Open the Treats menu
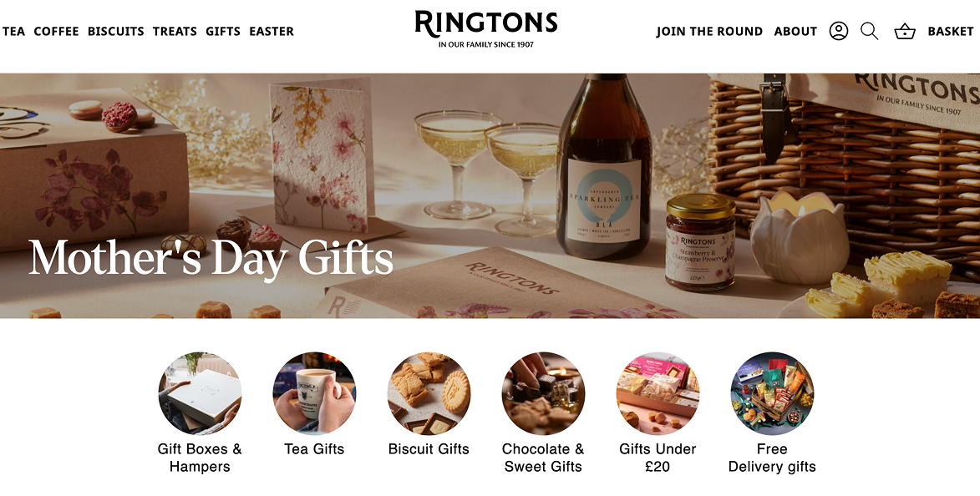This screenshot has height=496, width=980. pyautogui.click(x=175, y=31)
